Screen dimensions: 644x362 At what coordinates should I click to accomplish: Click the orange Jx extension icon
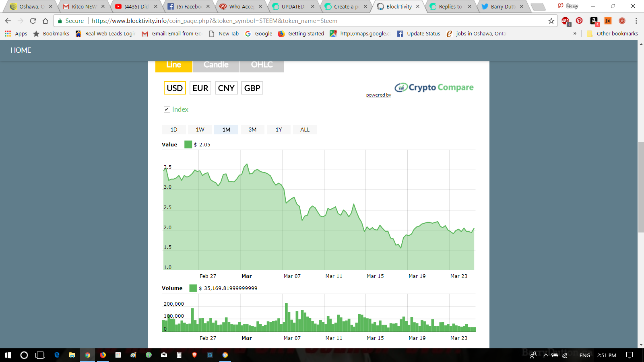pyautogui.click(x=608, y=21)
